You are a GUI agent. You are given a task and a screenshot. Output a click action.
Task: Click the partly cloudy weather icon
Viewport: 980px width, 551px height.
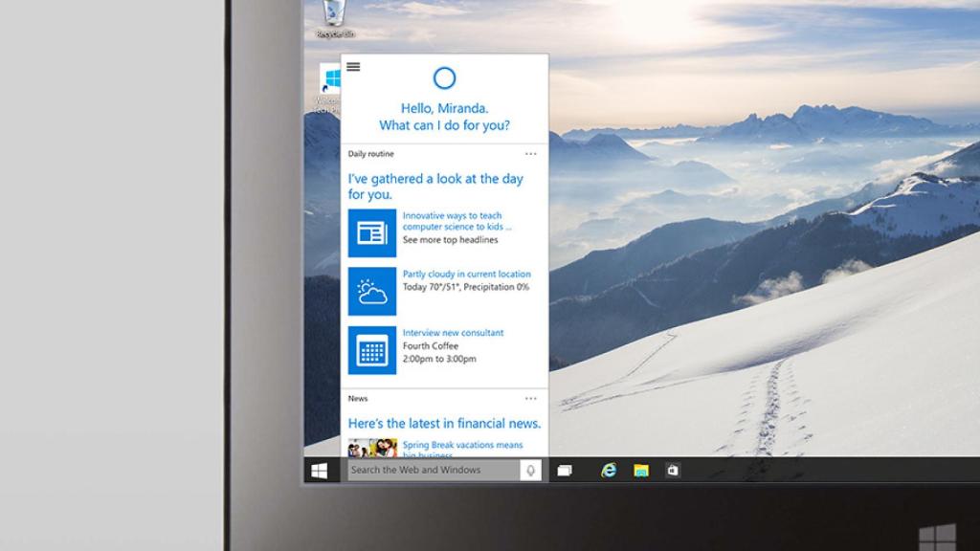coord(370,291)
